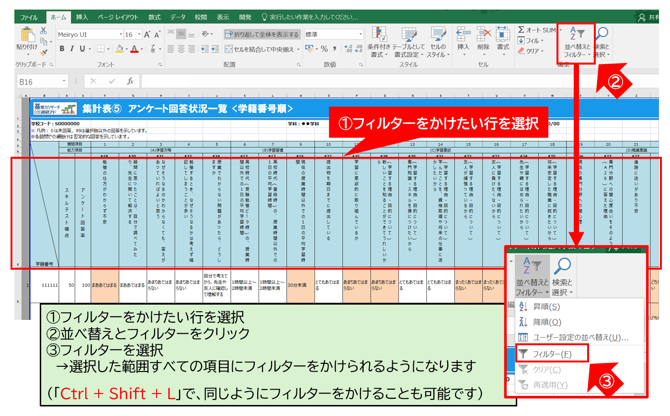Click the Cut scissors icon
Screen dimensions: 670x416
43,31
